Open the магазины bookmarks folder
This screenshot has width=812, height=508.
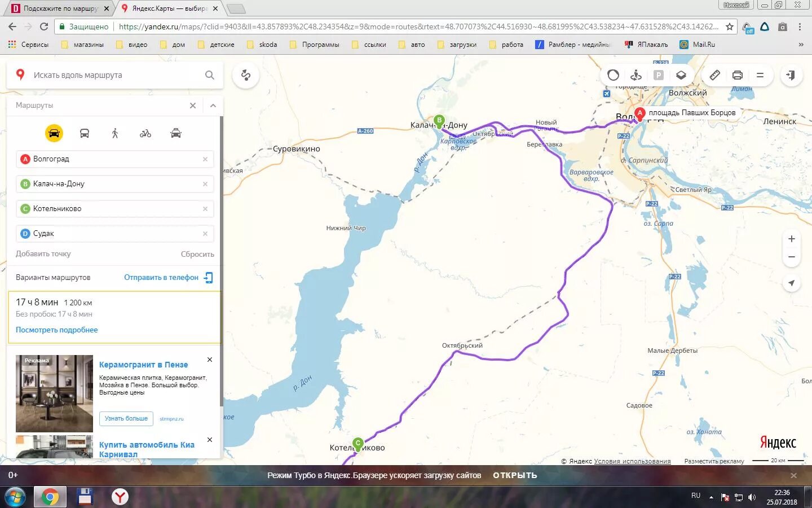[82, 45]
